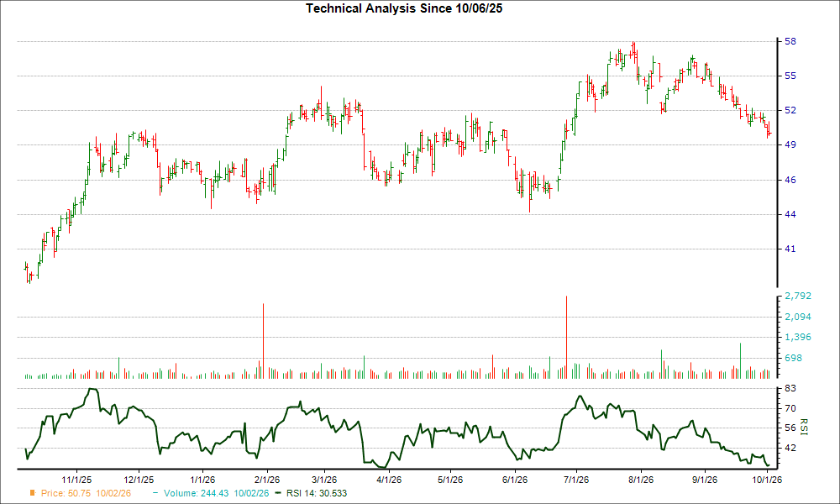840x504 pixels.
Task: Click the legend text 'Price: 50.75 10/02/26'
Action: point(86,493)
